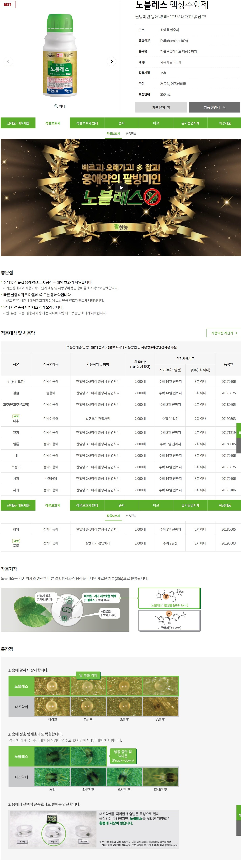The image size is (241, 868).
Task: Click the 감귤 crop cell
Action: 16,393
